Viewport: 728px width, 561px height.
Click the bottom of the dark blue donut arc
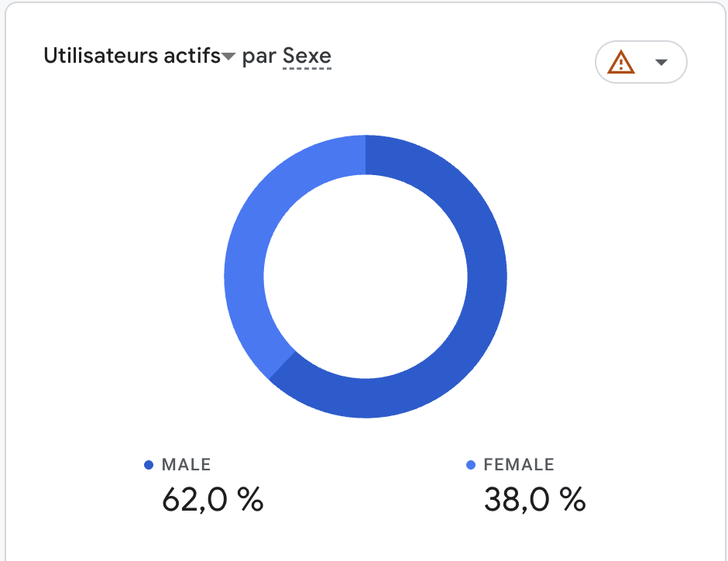point(366,398)
